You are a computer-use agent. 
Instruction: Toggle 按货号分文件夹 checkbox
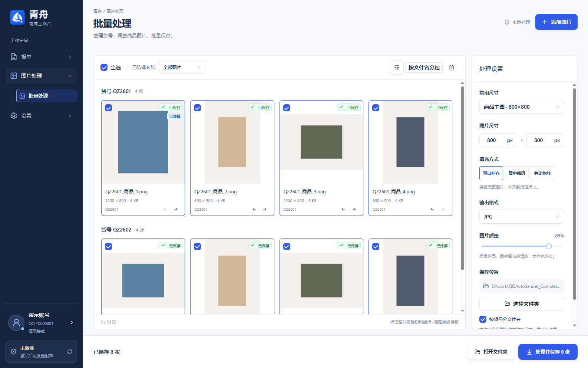tap(483, 319)
